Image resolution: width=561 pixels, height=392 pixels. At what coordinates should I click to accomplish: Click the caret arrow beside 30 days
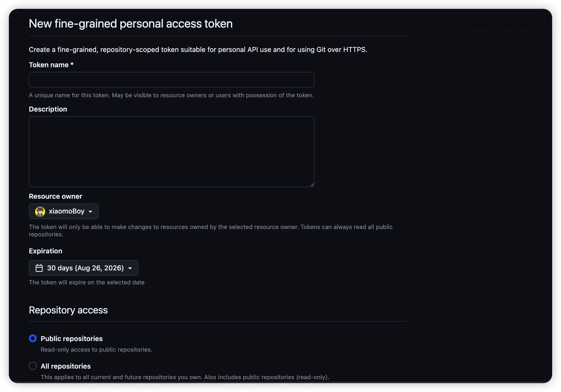(130, 268)
